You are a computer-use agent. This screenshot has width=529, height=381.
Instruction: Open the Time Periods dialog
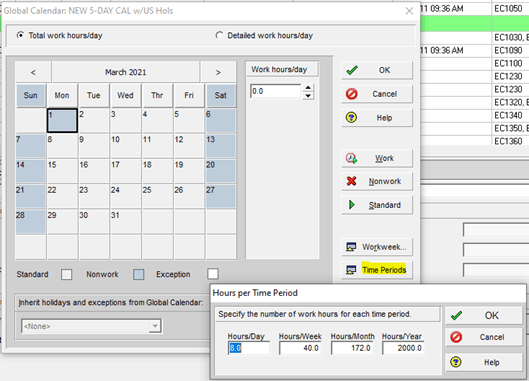377,270
